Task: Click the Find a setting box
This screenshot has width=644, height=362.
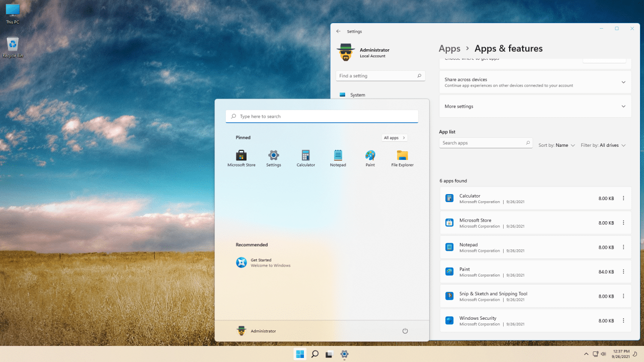Action: pos(380,76)
